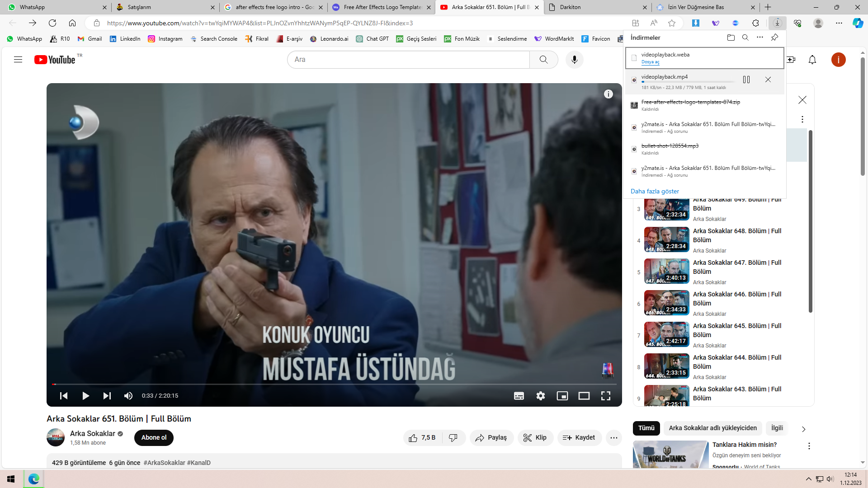This screenshot has width=868, height=488.
Task: Add page to favorites star
Action: tap(672, 23)
